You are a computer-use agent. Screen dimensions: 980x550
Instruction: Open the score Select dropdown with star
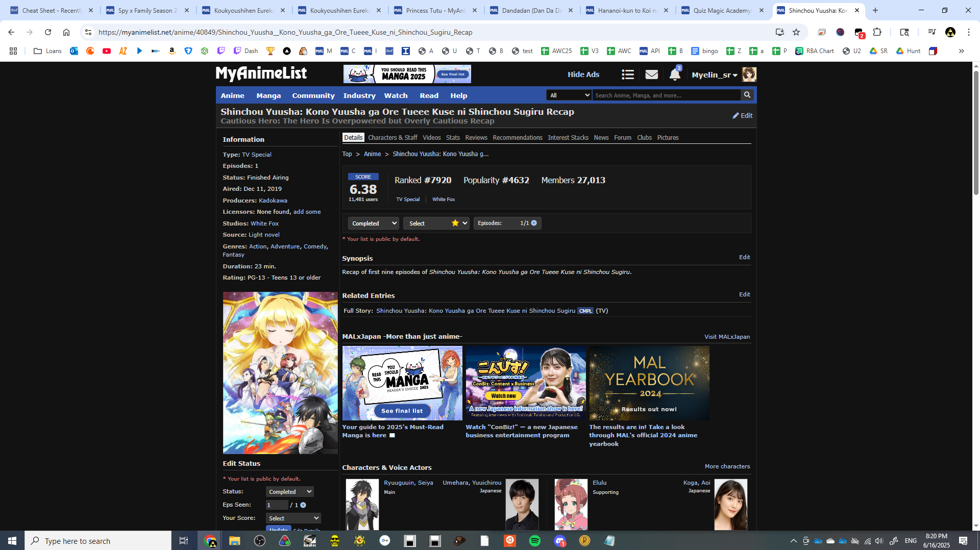[436, 223]
